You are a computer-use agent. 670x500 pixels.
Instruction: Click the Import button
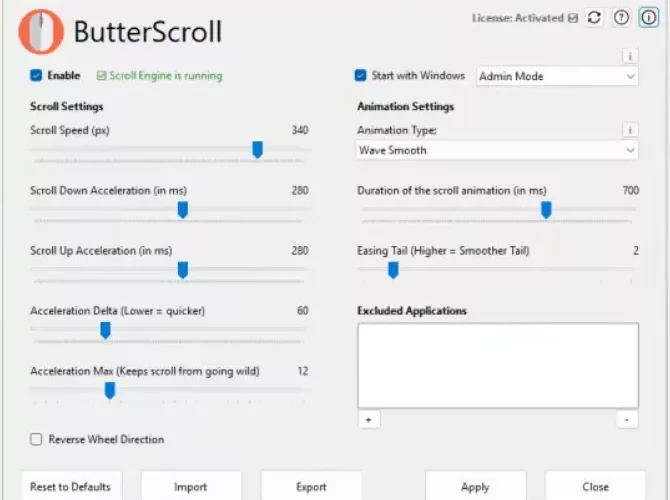(x=191, y=486)
